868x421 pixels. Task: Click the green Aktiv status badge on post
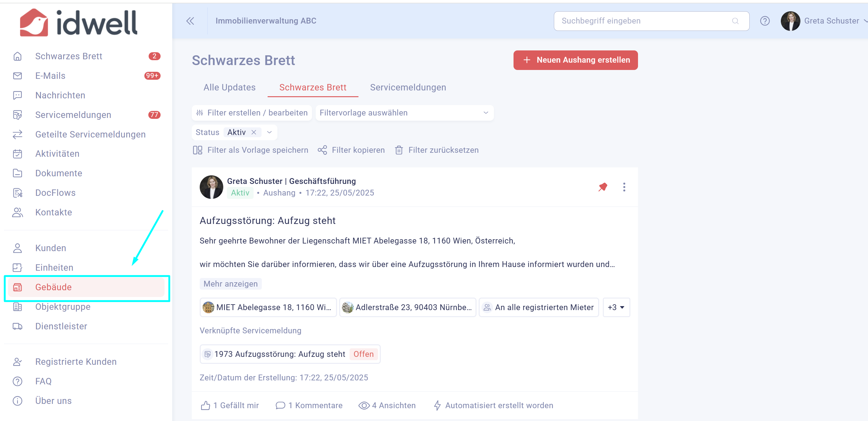tap(240, 193)
